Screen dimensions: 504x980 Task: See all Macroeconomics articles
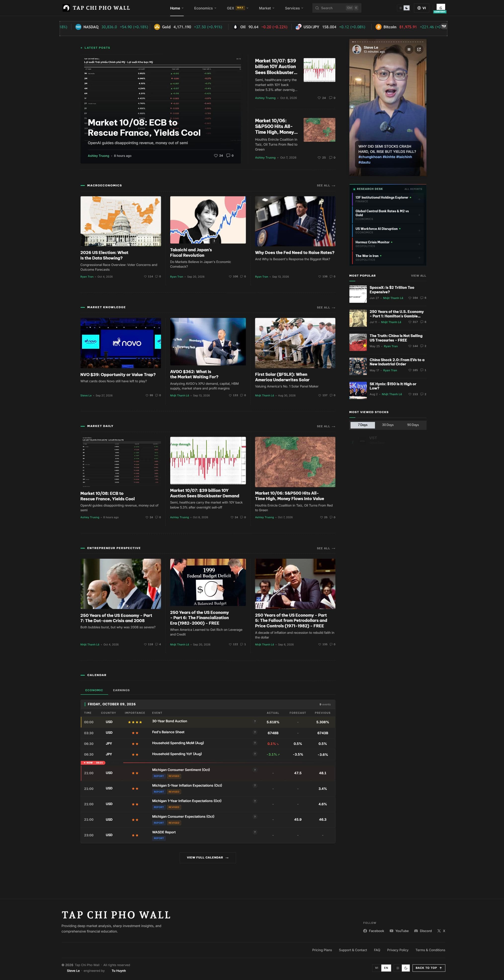326,186
